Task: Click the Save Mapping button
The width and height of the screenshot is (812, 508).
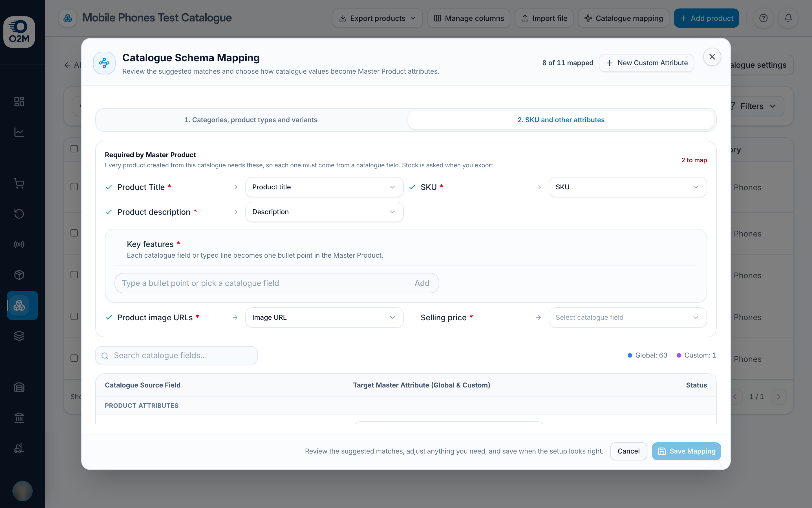Action: 686,451
